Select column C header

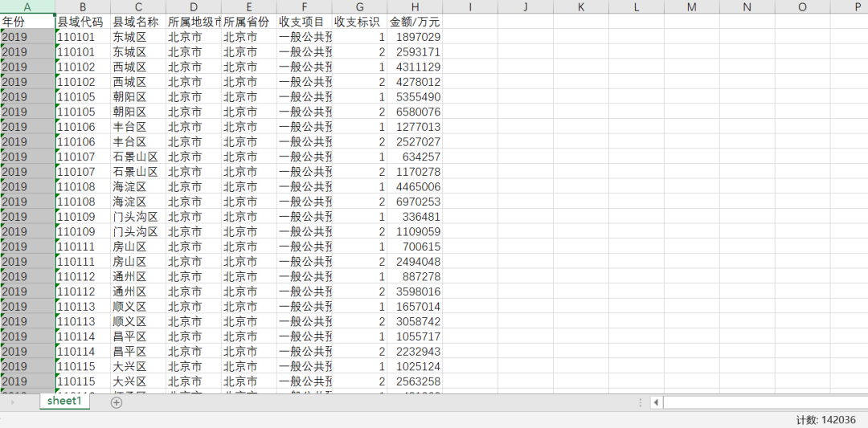pos(138,6)
